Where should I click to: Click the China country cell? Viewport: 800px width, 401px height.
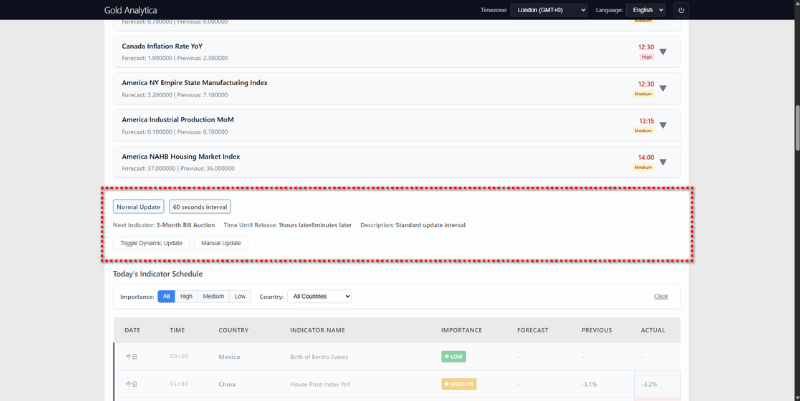(227, 384)
